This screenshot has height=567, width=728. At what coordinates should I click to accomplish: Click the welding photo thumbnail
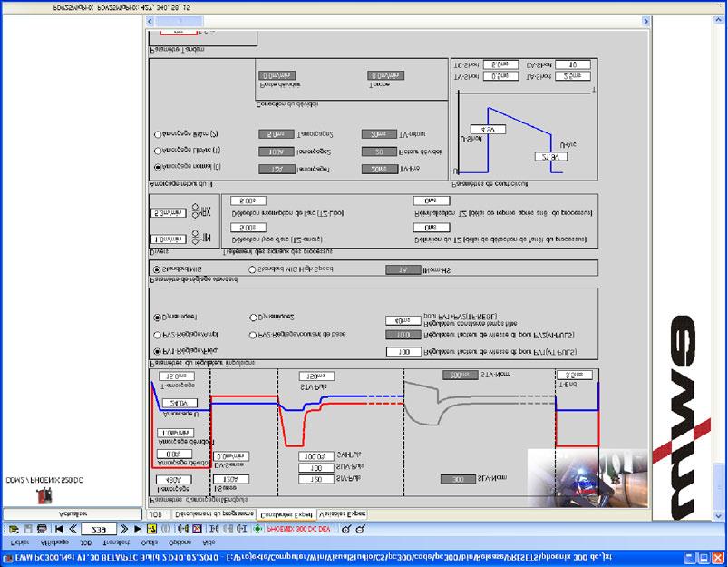[587, 478]
